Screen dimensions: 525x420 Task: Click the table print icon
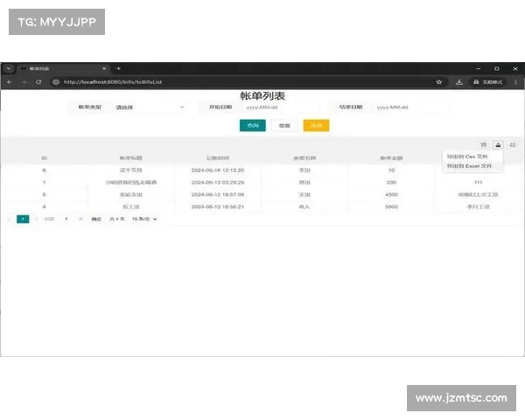coord(513,144)
